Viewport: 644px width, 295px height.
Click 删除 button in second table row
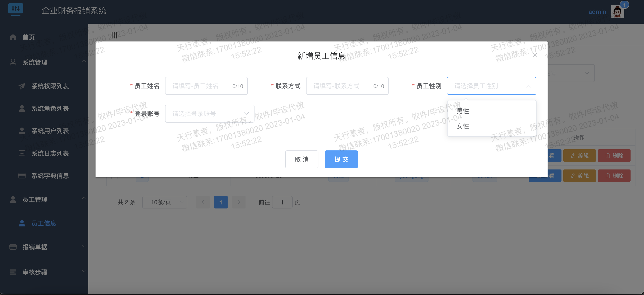click(614, 176)
